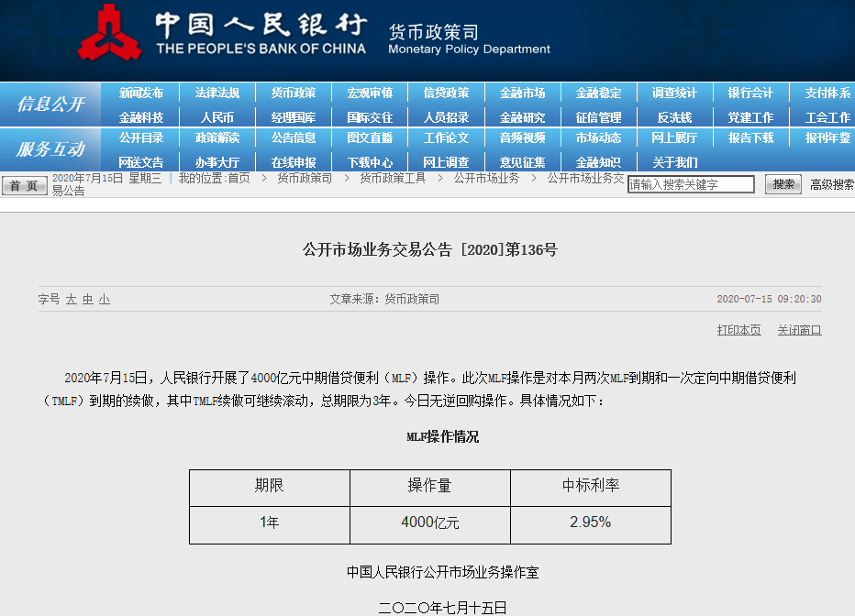This screenshot has width=855, height=616.
Task: Click the search keyword input box
Action: pos(691,183)
